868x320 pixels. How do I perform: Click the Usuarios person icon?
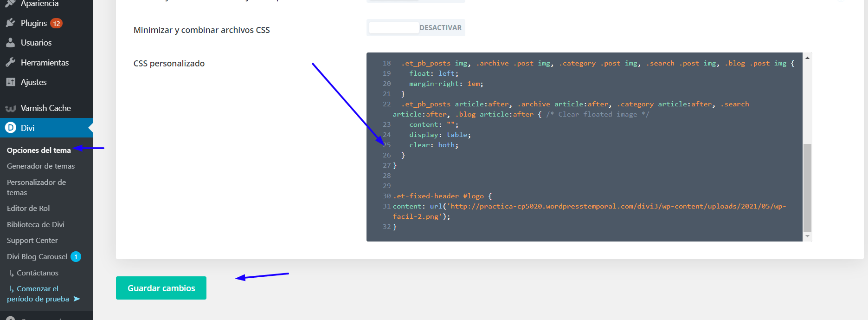pos(10,43)
